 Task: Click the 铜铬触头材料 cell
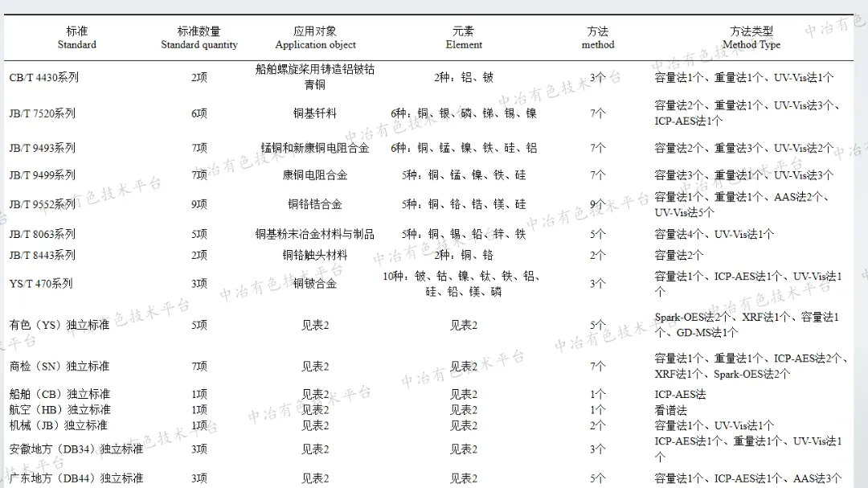315,256
